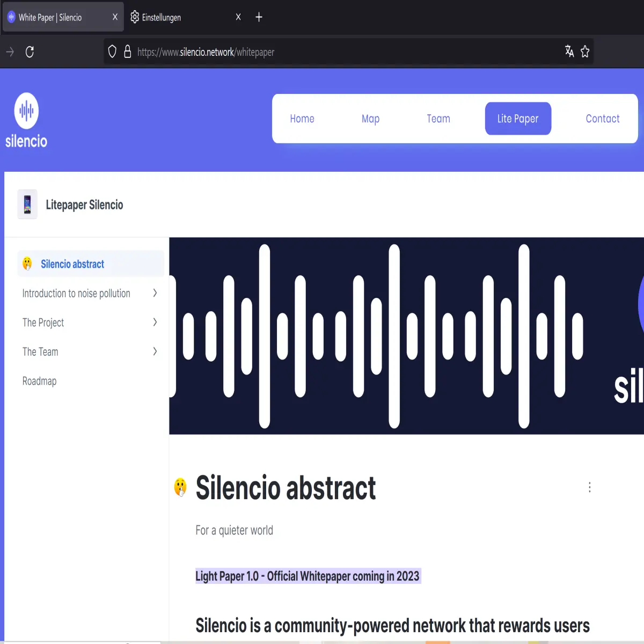Open The Project sidebar entry
The width and height of the screenshot is (644, 644).
tap(43, 323)
